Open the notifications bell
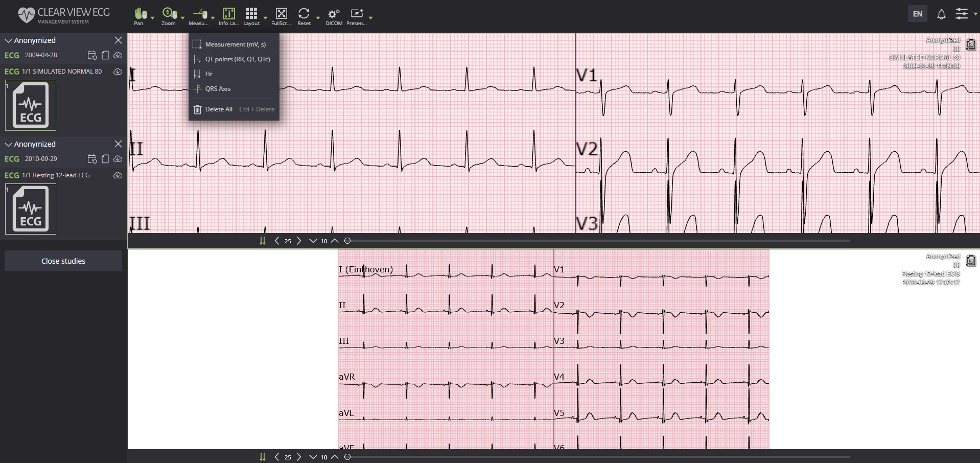Screen dimensions: 980x463 [x=941, y=14]
